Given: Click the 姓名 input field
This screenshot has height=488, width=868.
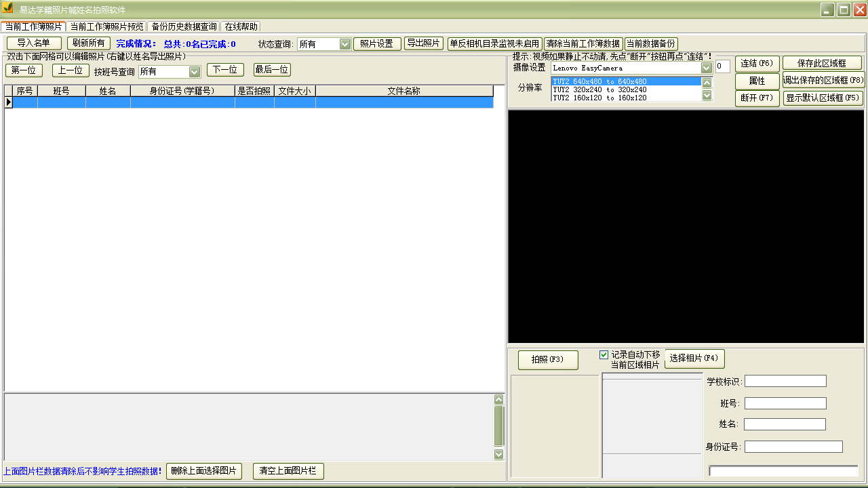Looking at the screenshot, I should pyautogui.click(x=785, y=424).
